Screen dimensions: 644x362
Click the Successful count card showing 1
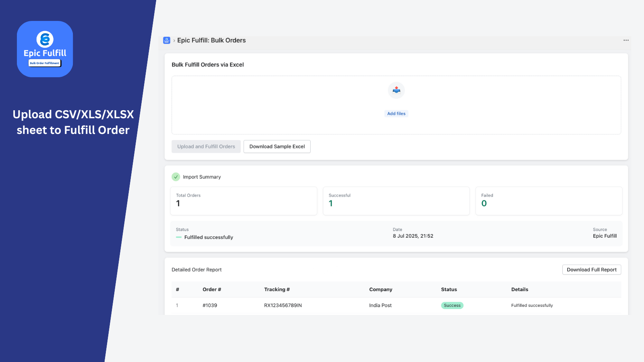[396, 201]
